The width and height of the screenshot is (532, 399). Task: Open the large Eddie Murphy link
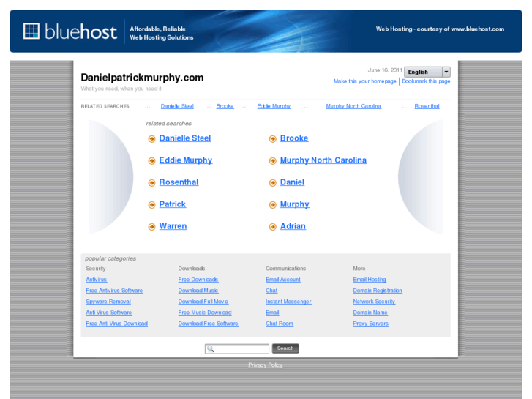pos(186,160)
